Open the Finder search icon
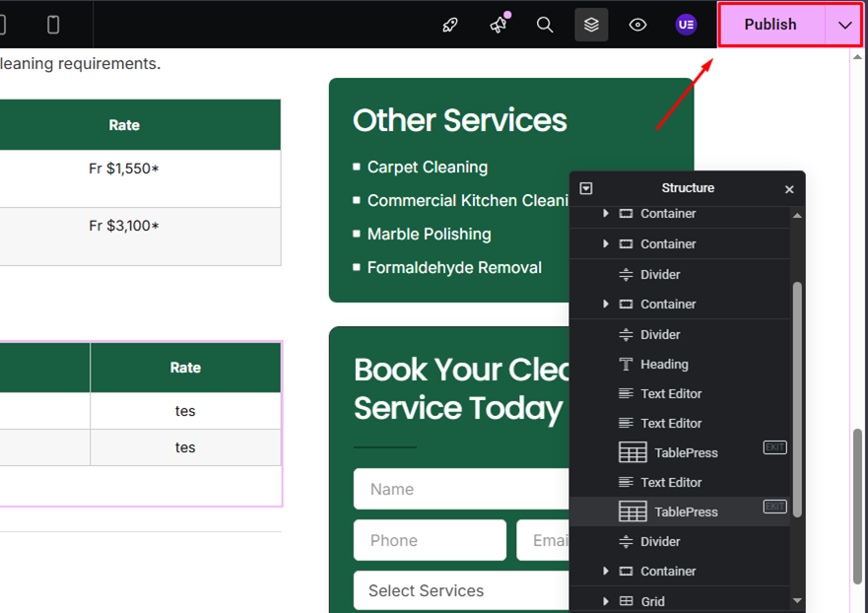This screenshot has height=613, width=868. 545,25
